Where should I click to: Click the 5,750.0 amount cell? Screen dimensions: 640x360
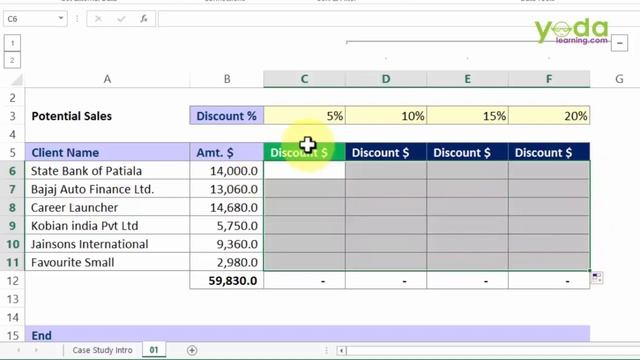(x=227, y=226)
